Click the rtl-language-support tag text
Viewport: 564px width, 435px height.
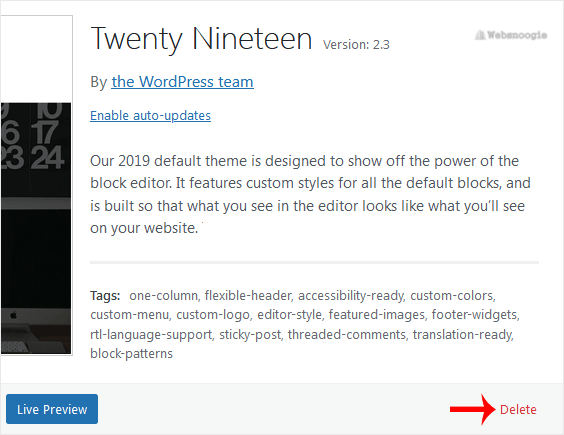click(x=151, y=335)
